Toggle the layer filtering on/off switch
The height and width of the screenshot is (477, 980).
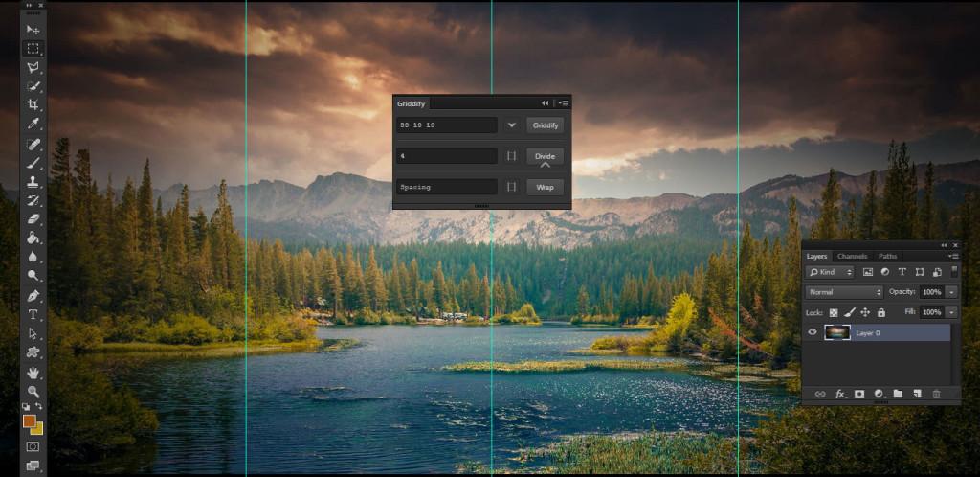[x=954, y=271]
